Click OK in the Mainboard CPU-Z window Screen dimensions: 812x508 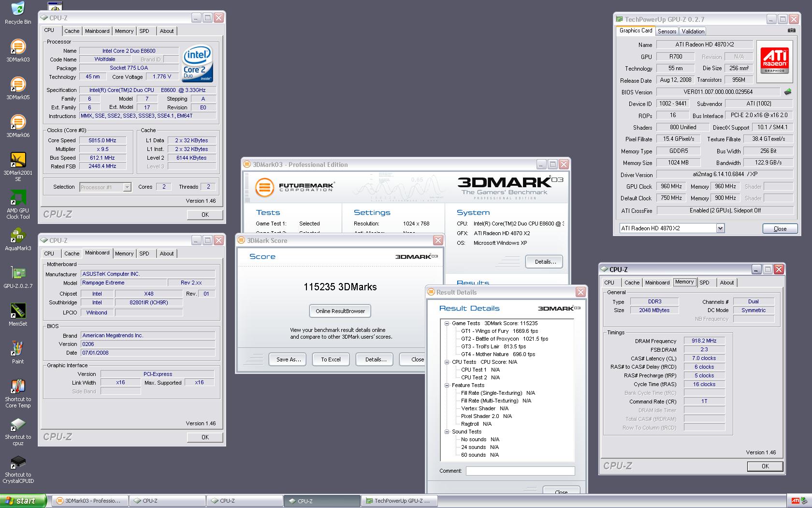tap(205, 437)
